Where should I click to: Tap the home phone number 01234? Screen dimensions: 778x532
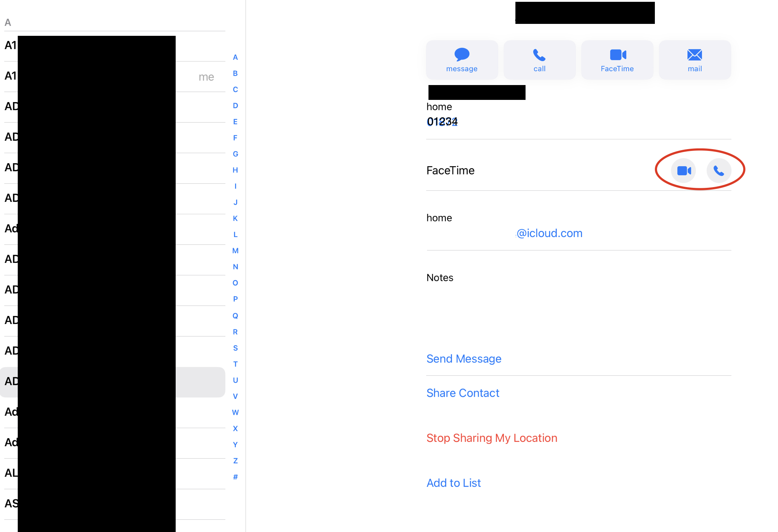(x=442, y=122)
